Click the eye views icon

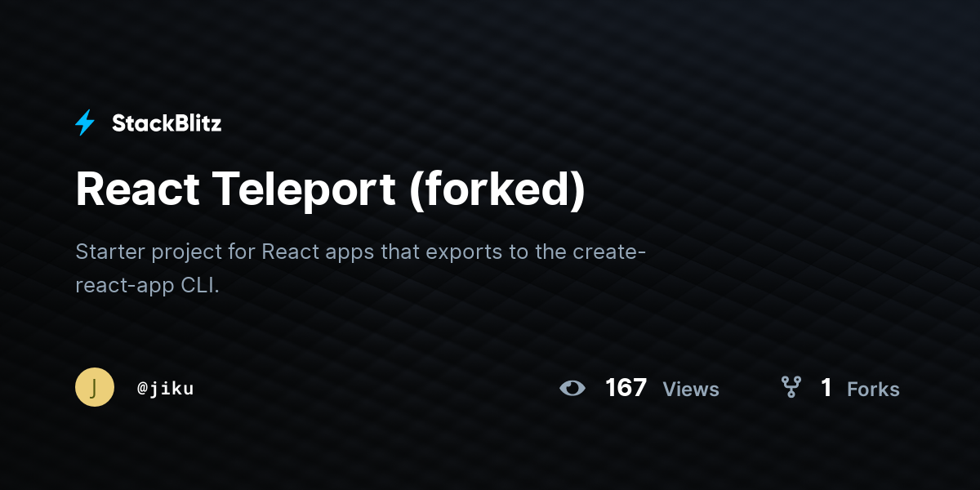pos(572,388)
